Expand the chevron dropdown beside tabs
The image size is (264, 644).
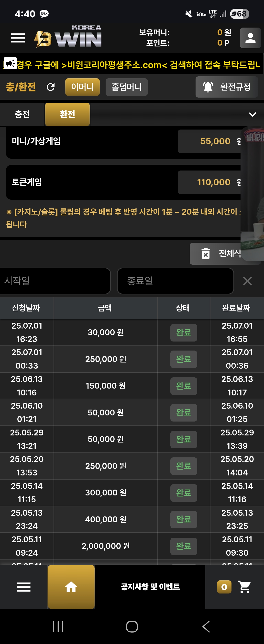tap(253, 114)
